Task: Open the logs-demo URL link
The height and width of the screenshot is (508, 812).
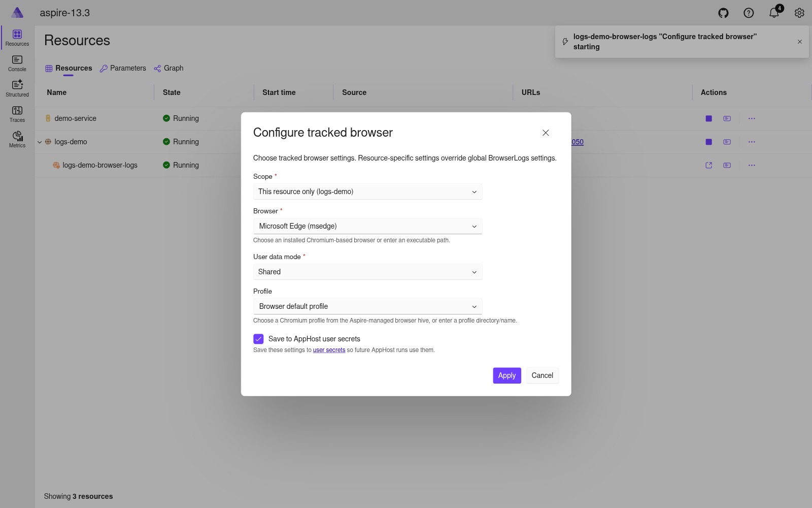Action: (578, 142)
